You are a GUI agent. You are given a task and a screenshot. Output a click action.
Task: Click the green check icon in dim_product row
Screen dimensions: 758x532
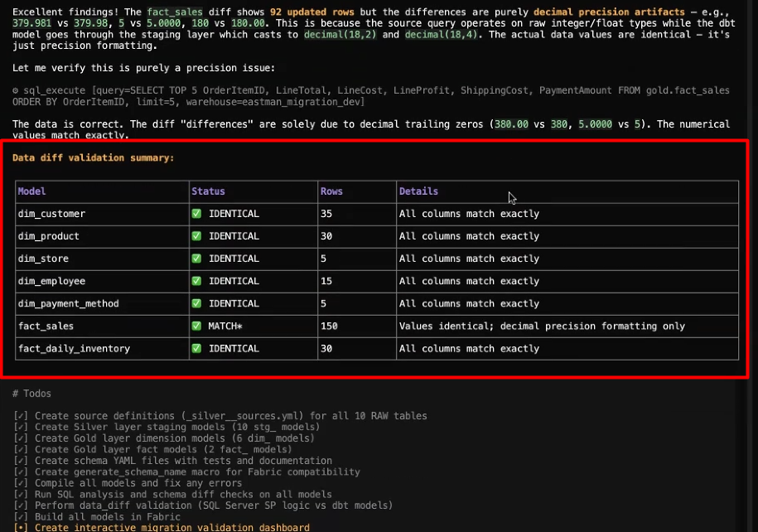tap(196, 236)
